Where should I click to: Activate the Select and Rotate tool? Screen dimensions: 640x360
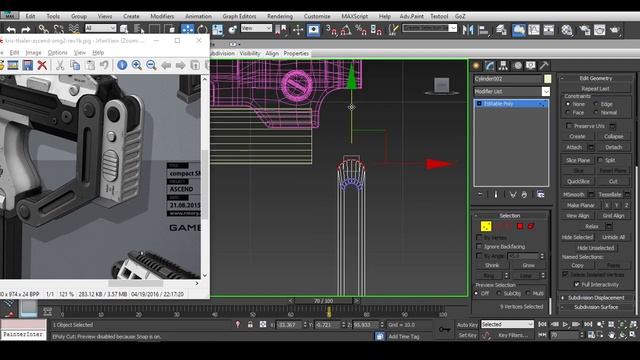[x=202, y=29]
